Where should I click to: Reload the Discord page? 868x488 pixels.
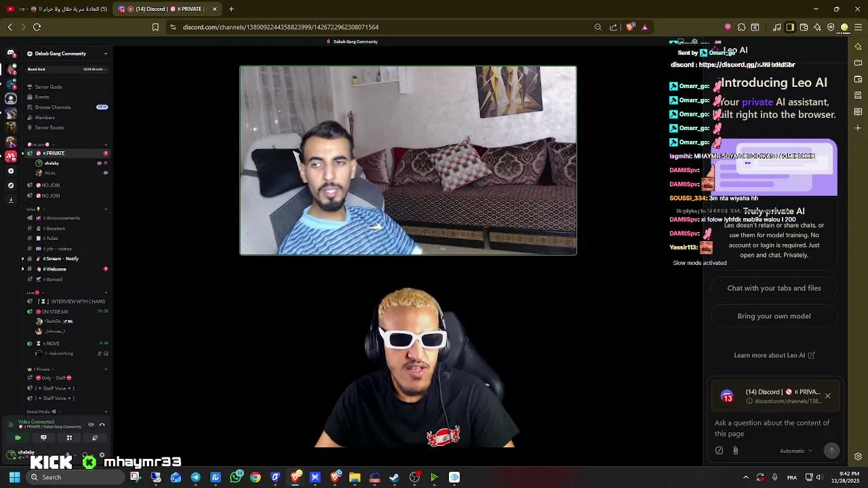tap(37, 27)
